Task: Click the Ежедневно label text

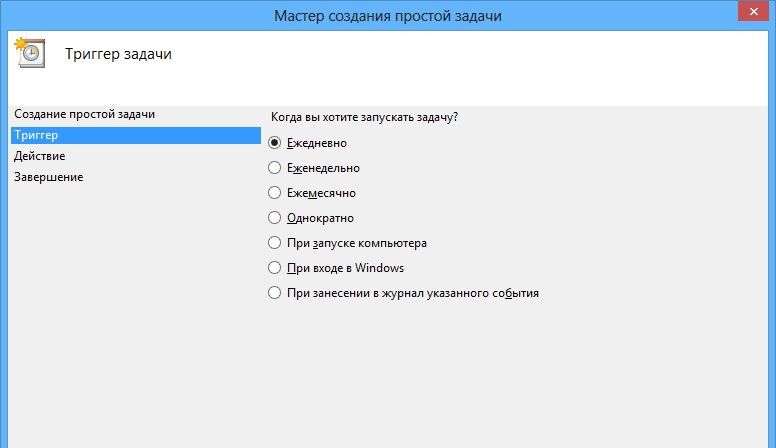Action: (316, 143)
